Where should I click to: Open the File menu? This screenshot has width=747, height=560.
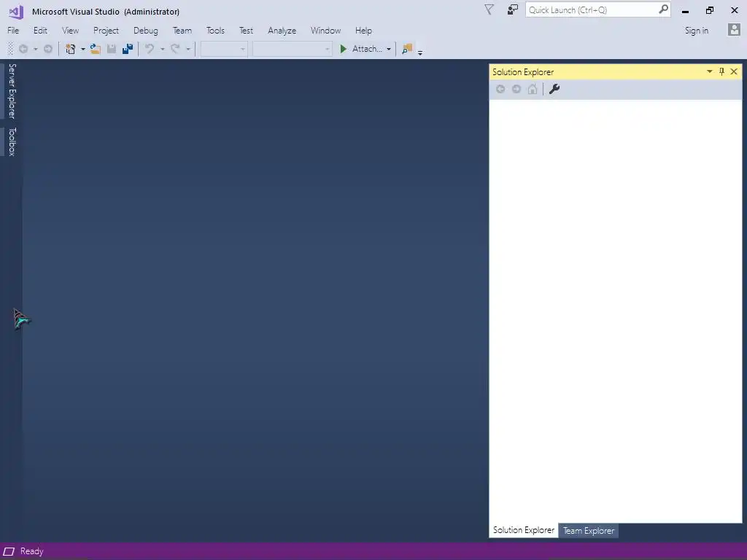pyautogui.click(x=13, y=31)
